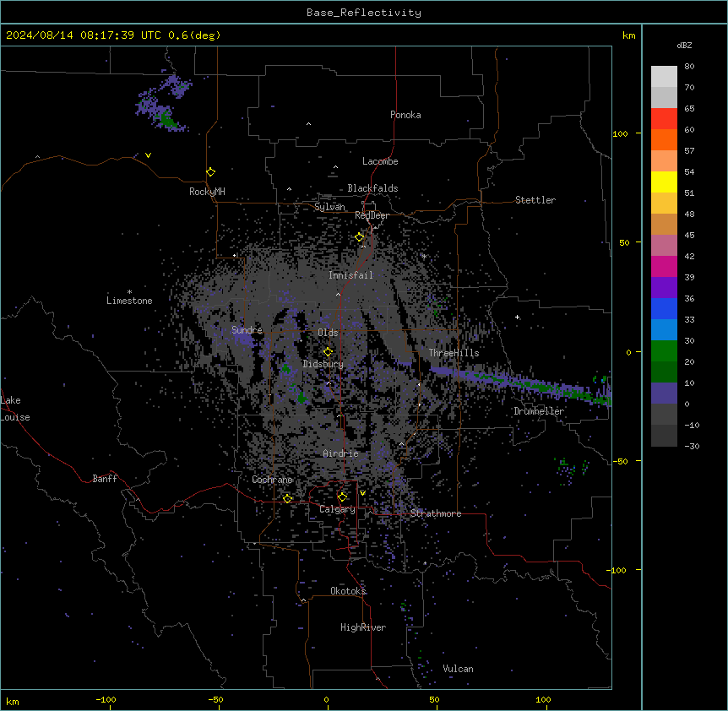Click the Didsbury town label
Screen dimensions: 728x711
click(x=323, y=364)
